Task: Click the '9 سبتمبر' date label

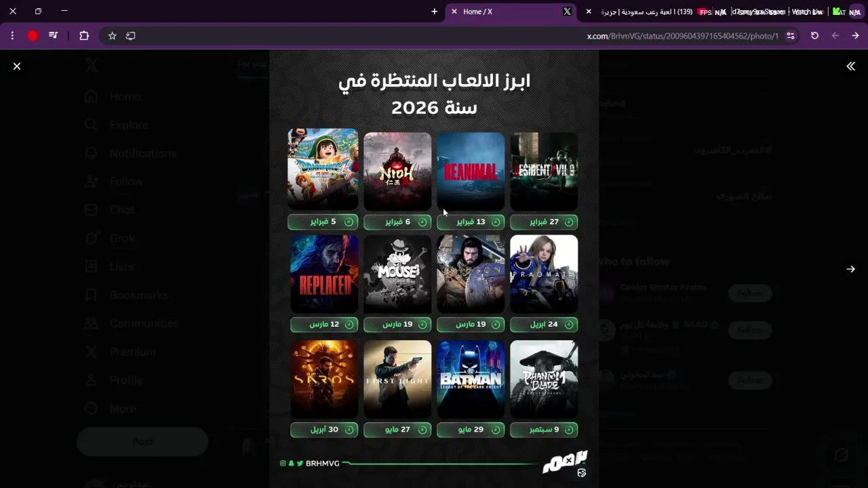Action: [544, 430]
